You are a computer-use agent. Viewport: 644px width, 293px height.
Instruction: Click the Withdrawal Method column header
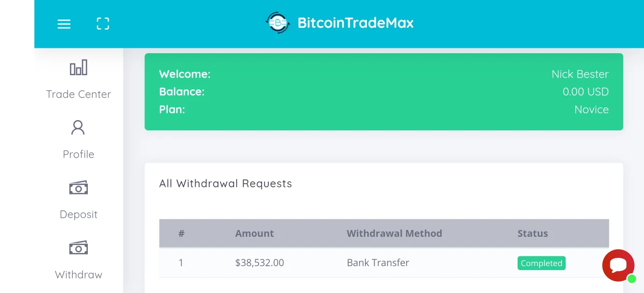394,233
